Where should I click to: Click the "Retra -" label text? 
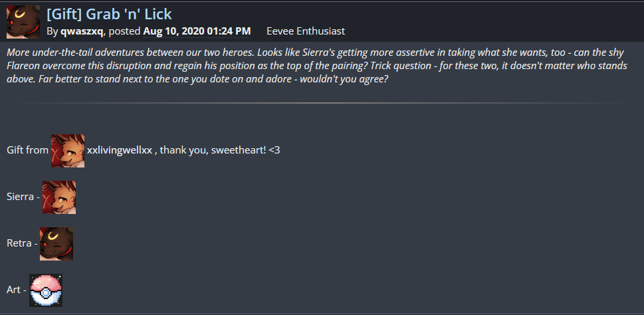(20, 244)
